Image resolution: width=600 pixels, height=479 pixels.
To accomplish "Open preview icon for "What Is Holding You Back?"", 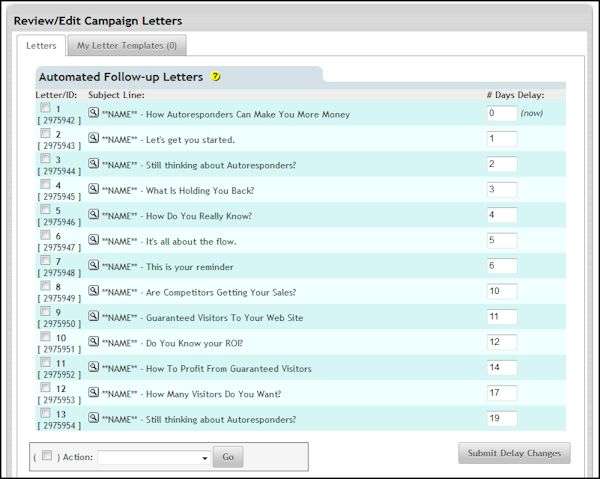I will (94, 189).
